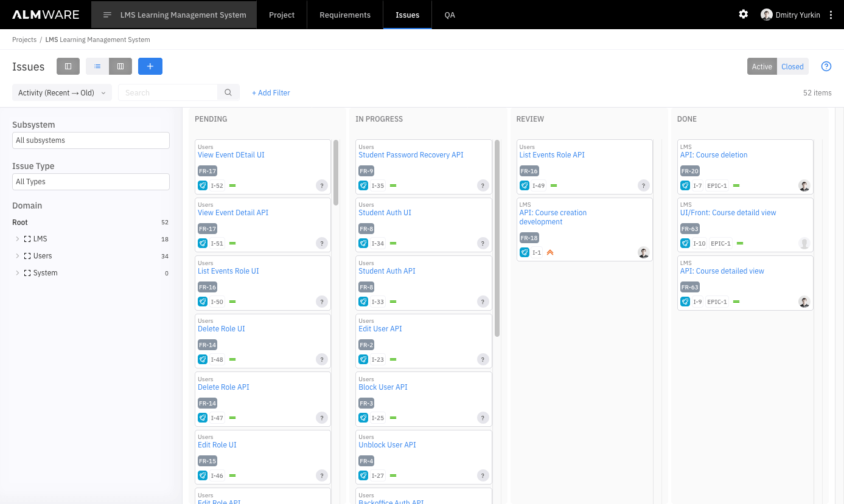Click the issue type icon on card I-49

tap(524, 185)
